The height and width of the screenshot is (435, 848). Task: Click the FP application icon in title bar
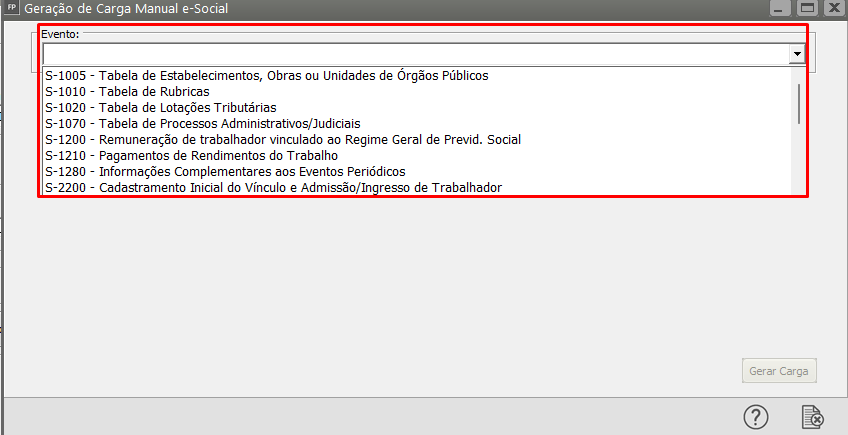[12, 9]
